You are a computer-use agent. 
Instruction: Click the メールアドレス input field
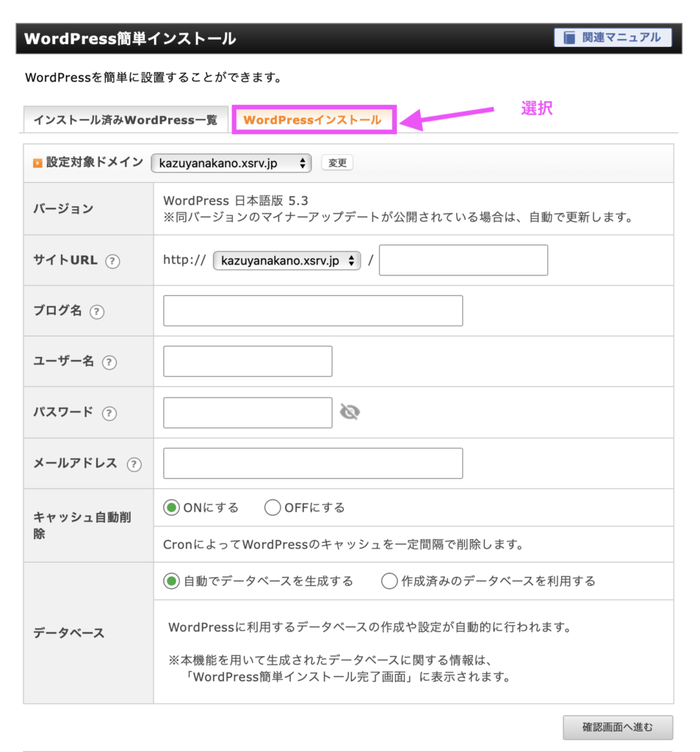(x=313, y=463)
